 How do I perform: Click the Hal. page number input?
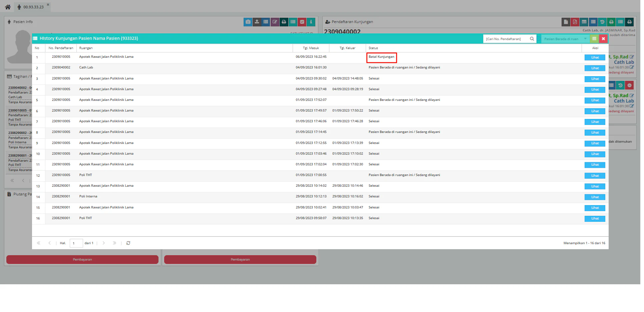[x=76, y=243]
